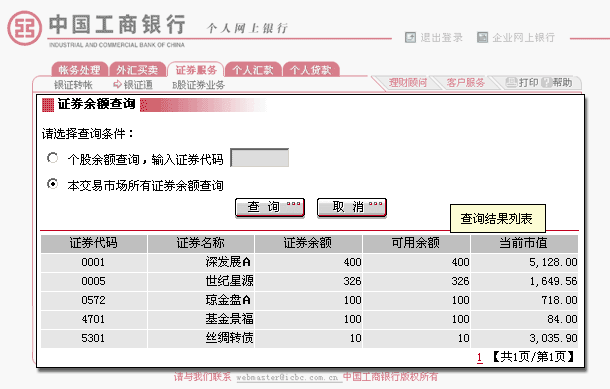Click the 中国工商银行版权所有 footer text
610x389 pixels.
390,377
